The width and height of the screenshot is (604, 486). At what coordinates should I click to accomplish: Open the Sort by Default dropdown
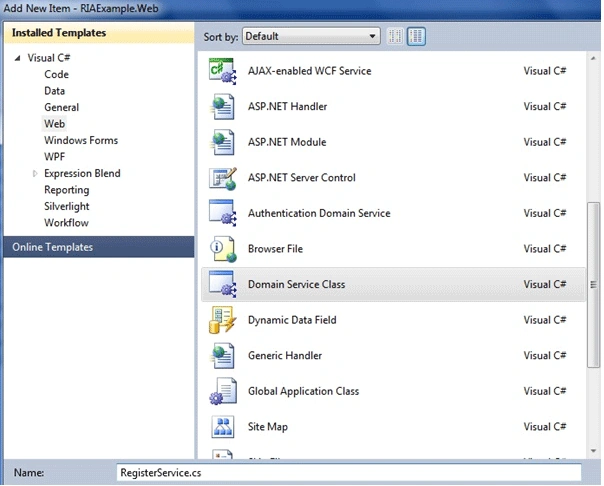[311, 36]
